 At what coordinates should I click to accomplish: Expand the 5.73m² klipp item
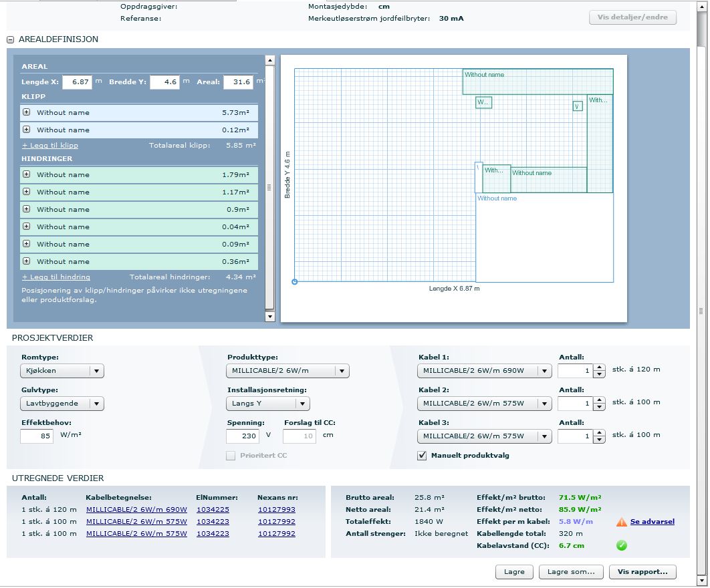tap(27, 112)
